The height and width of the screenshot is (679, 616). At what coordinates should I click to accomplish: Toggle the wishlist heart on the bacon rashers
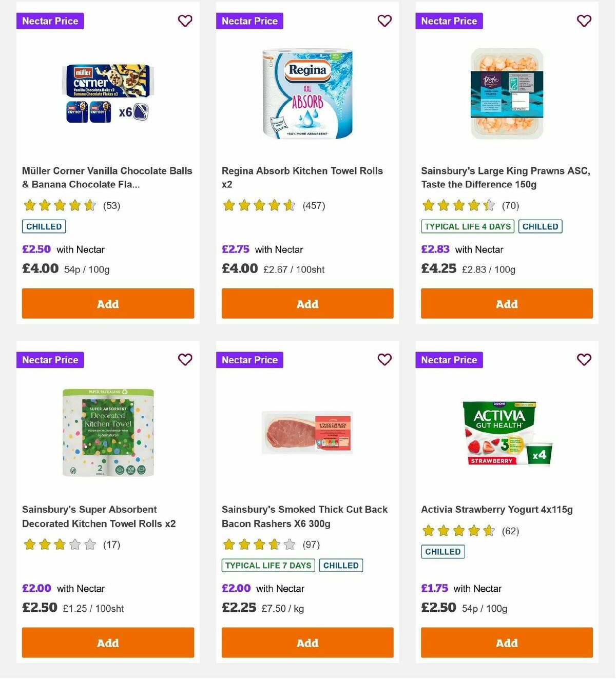click(384, 360)
